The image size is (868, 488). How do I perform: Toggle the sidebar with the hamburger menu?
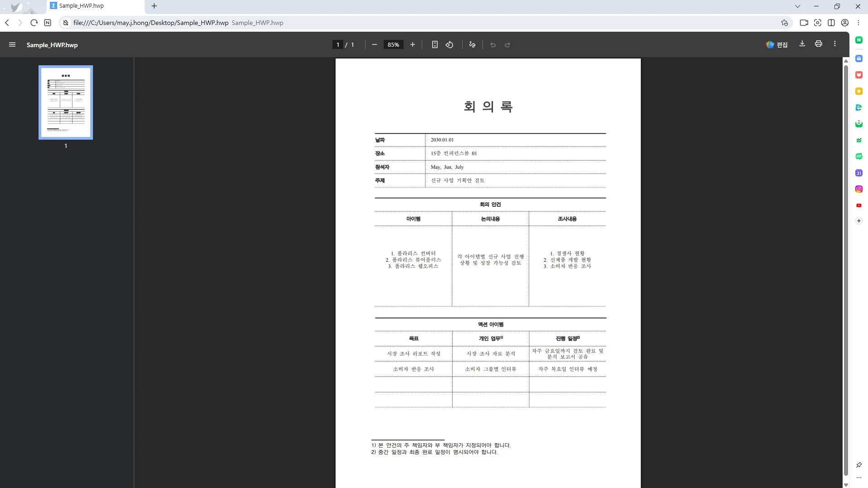coord(12,44)
